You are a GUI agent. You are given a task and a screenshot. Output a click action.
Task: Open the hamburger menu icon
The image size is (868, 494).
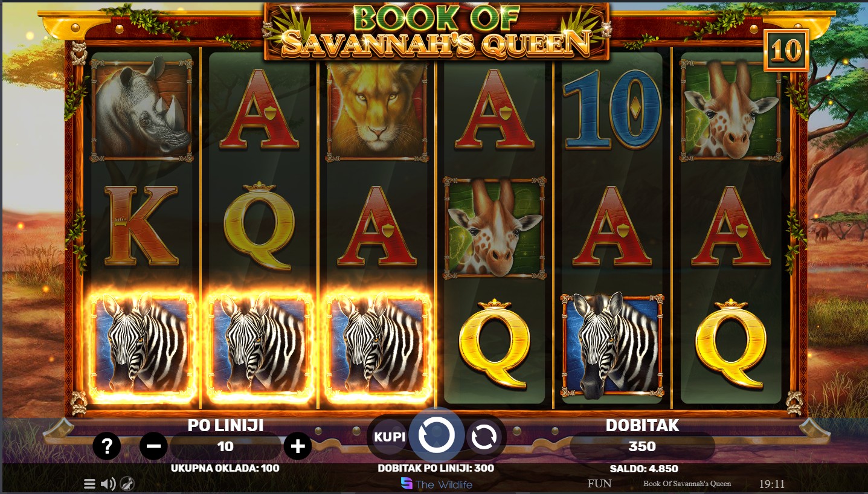[89, 484]
